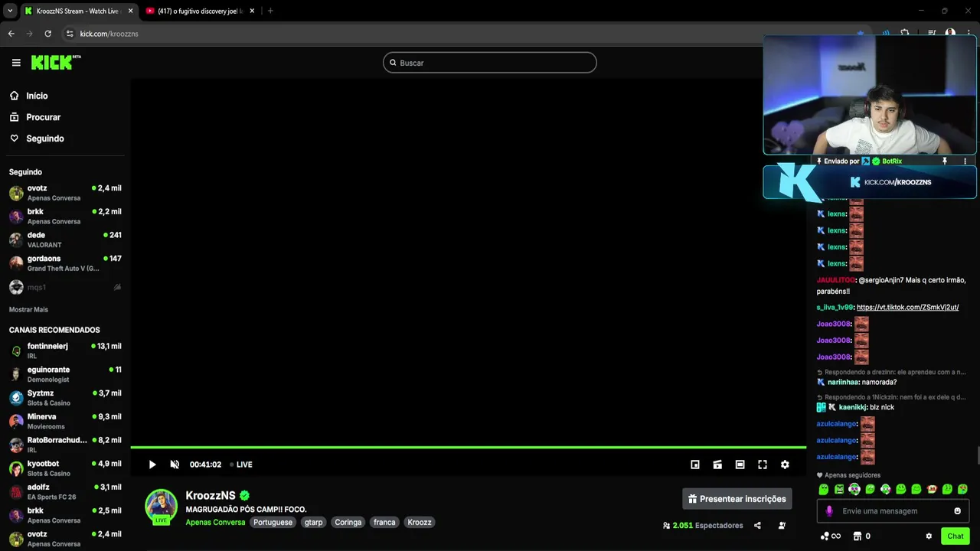Play the paused stream
The width and height of the screenshot is (980, 551).
(152, 465)
